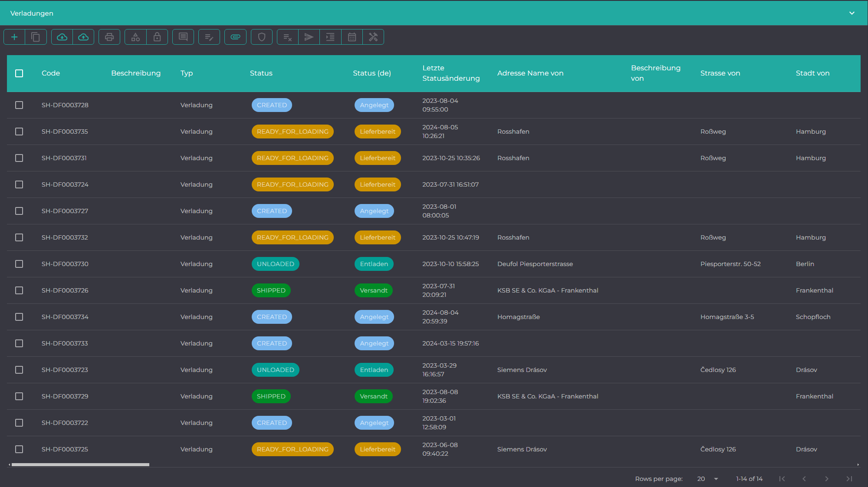868x487 pixels.
Task: Open the rows per page dropdown
Action: click(x=708, y=479)
